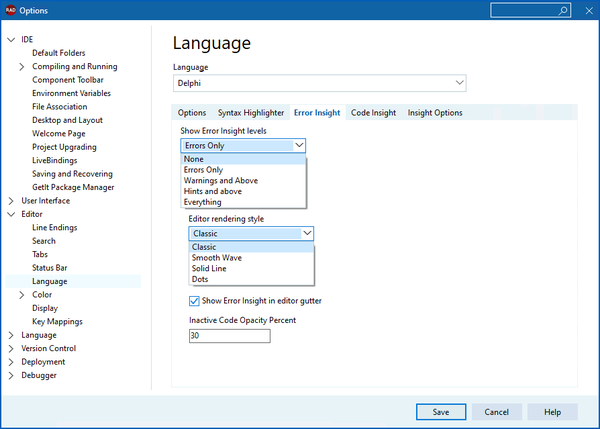Select Default Folders in the tree
The width and height of the screenshot is (600, 429).
(x=59, y=53)
